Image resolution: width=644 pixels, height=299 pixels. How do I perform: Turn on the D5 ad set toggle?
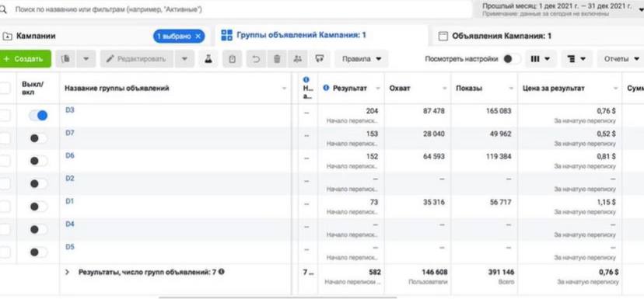point(38,252)
